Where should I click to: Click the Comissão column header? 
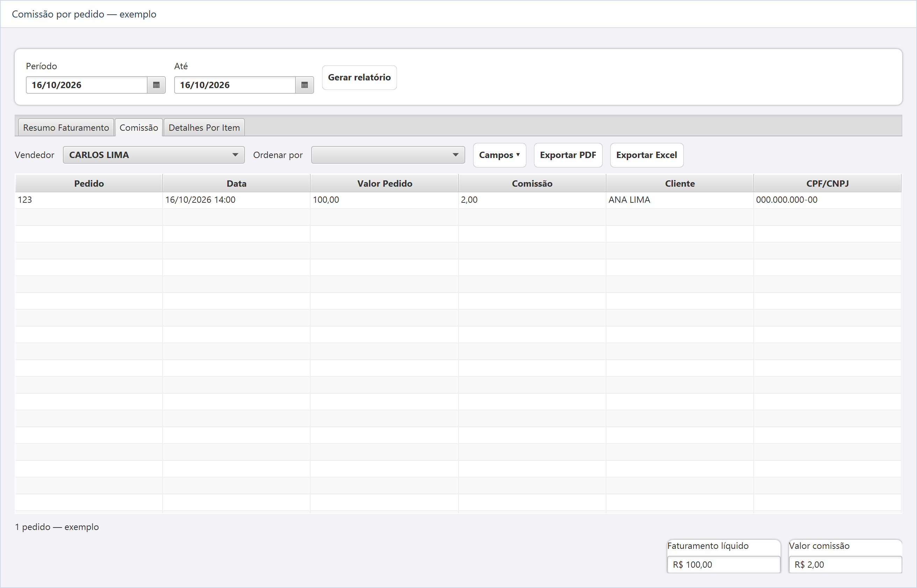532,183
